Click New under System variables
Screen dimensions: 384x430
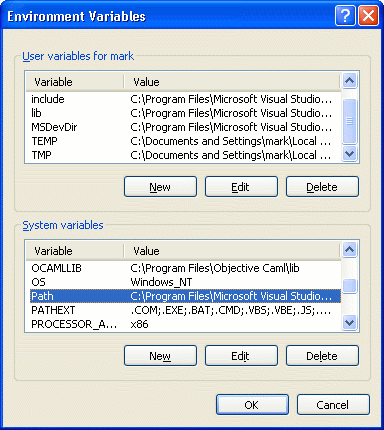tap(160, 356)
